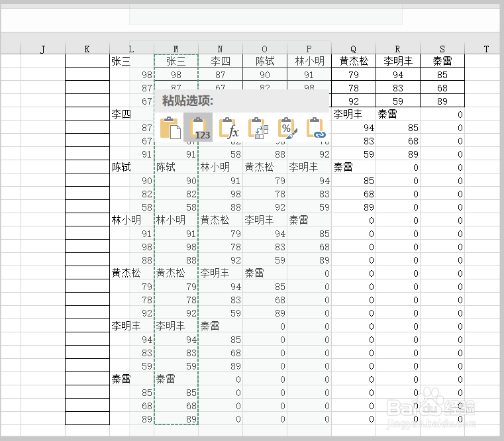Click the 李明丰 cell in column M
The height and width of the screenshot is (441, 504).
(176, 326)
